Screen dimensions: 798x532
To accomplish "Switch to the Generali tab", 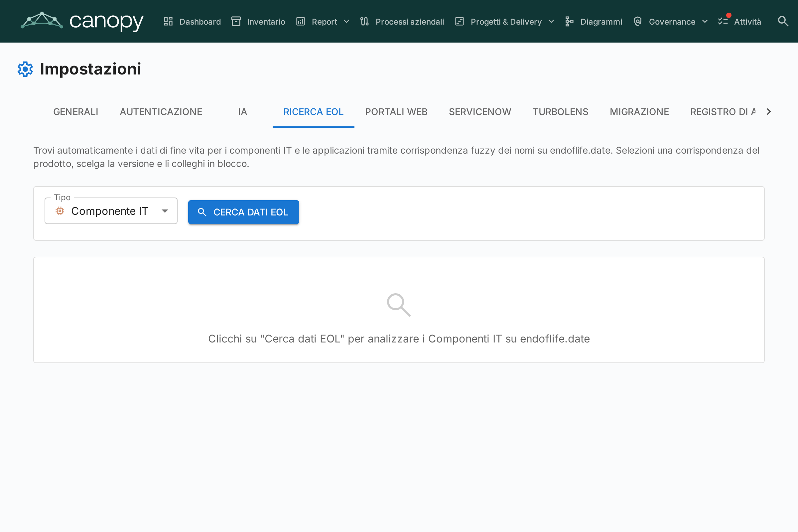I will 76,112.
